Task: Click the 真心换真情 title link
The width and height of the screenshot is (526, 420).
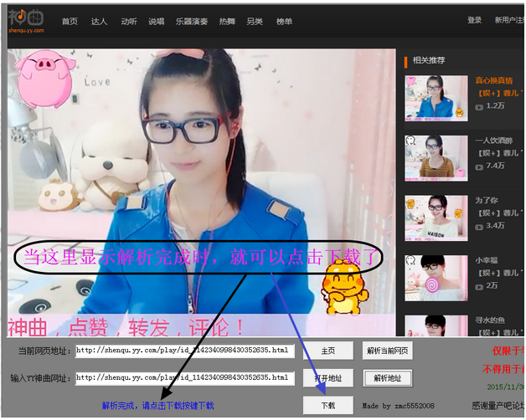Action: 494,80
